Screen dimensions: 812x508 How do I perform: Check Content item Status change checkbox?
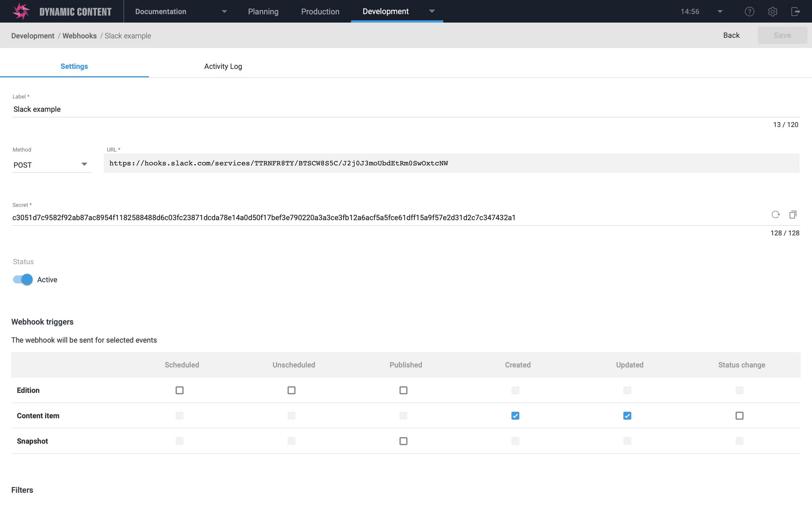tap(739, 416)
